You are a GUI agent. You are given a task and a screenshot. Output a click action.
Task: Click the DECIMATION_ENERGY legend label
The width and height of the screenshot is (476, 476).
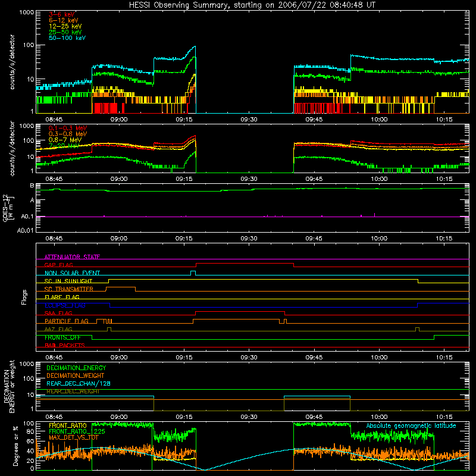click(x=76, y=368)
